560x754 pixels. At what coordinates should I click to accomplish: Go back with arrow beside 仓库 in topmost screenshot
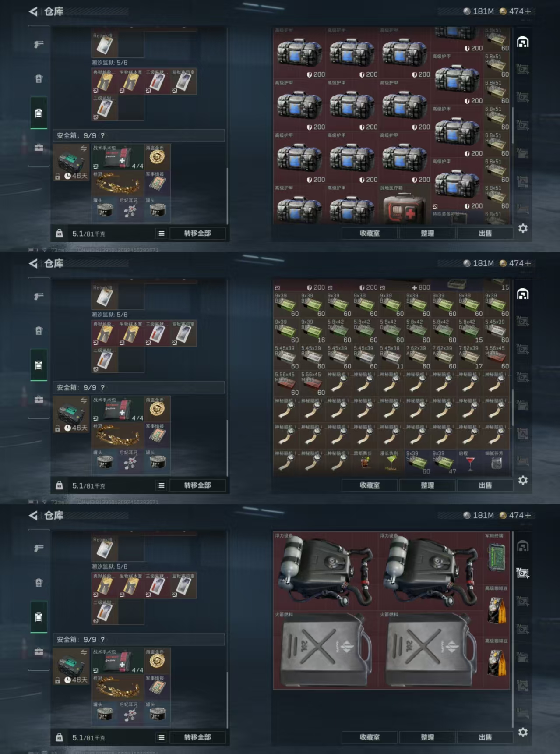pyautogui.click(x=33, y=11)
